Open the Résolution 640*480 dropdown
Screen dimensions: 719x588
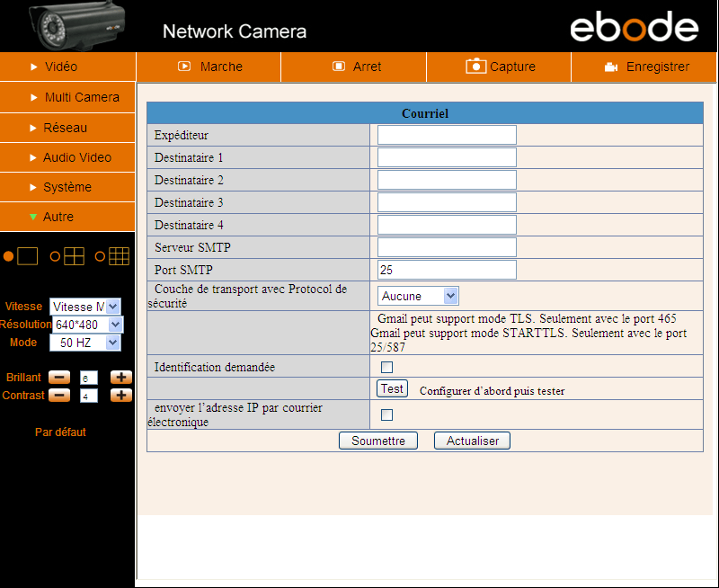pyautogui.click(x=87, y=325)
